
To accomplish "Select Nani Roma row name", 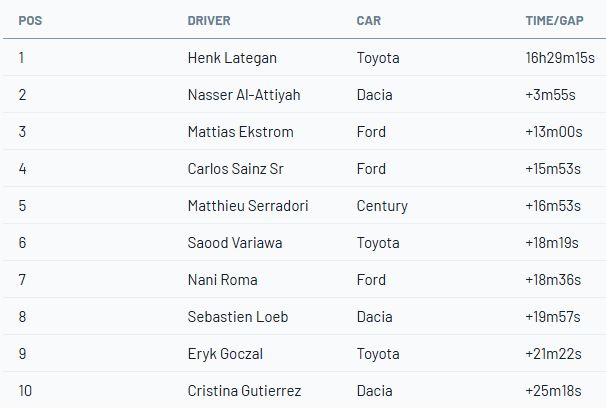I will point(218,280).
